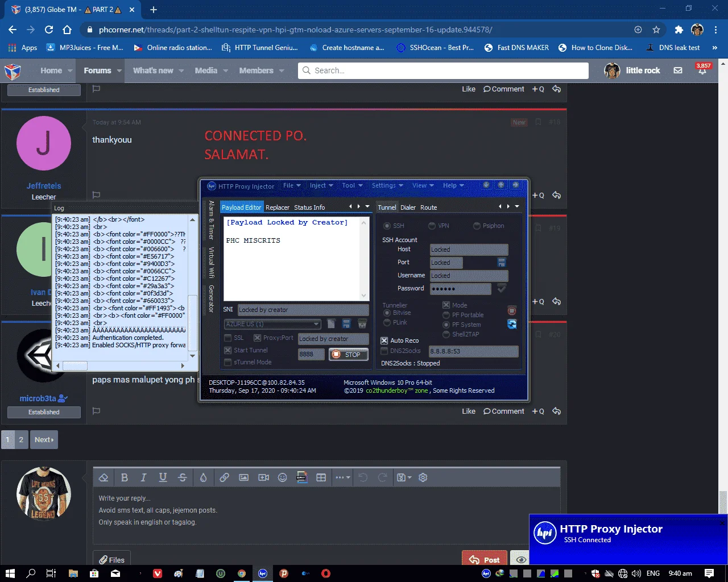Open the View menu dropdown

pyautogui.click(x=423, y=185)
